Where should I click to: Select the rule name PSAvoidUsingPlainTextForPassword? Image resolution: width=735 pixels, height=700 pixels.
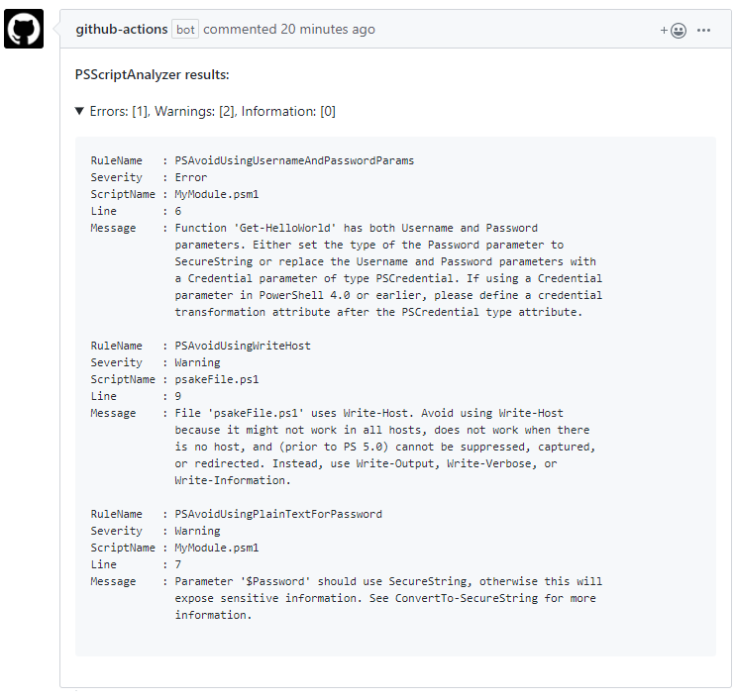pos(278,514)
